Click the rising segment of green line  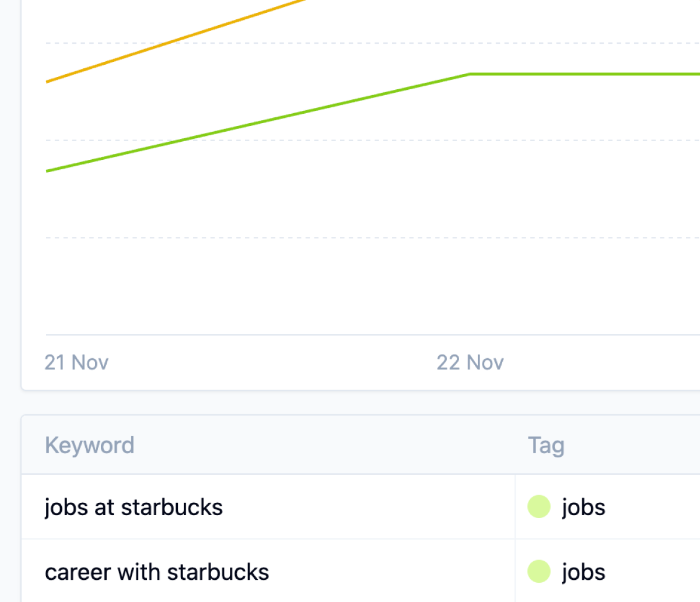point(257,123)
